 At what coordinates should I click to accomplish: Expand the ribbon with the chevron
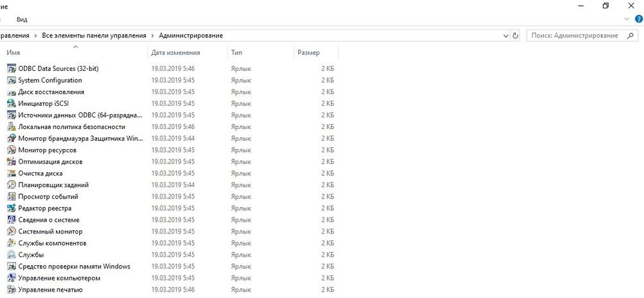627,19
